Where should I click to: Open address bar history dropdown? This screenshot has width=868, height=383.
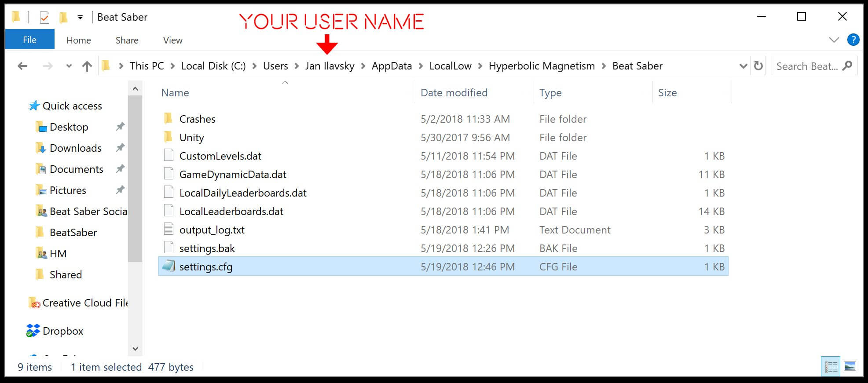coord(743,66)
